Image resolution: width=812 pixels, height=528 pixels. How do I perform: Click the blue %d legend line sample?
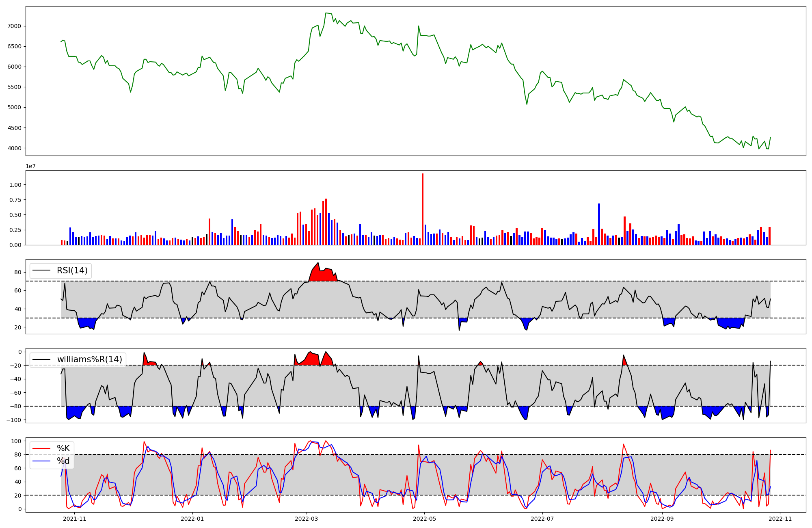(41, 461)
